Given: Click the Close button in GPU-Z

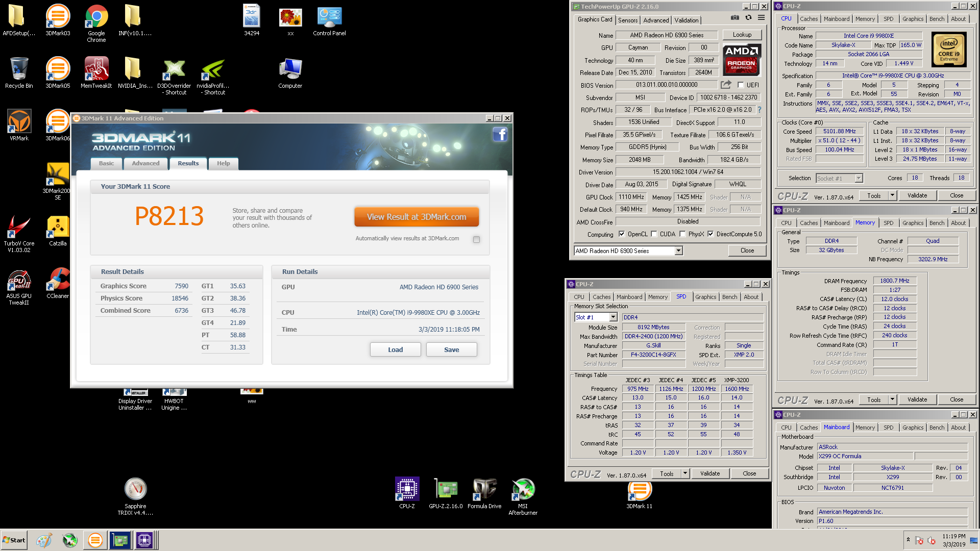Looking at the screenshot, I should (x=747, y=251).
